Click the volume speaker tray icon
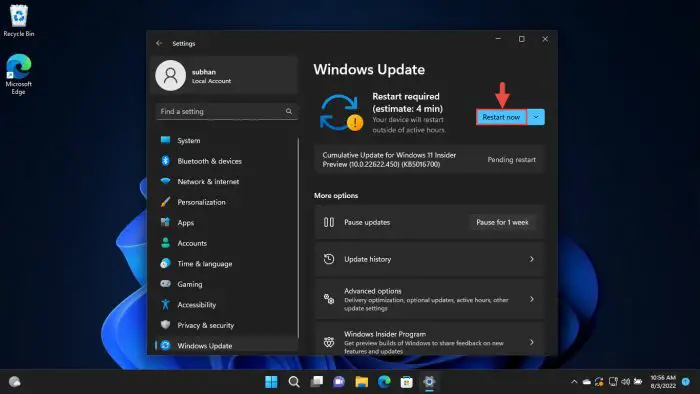Image resolution: width=700 pixels, height=394 pixels. [x=625, y=382]
